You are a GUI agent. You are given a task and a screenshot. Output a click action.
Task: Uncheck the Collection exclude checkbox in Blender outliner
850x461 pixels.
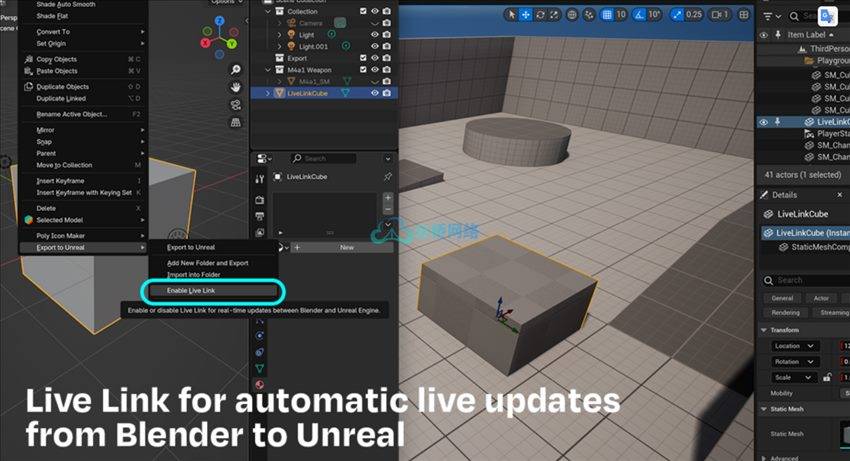tap(363, 11)
